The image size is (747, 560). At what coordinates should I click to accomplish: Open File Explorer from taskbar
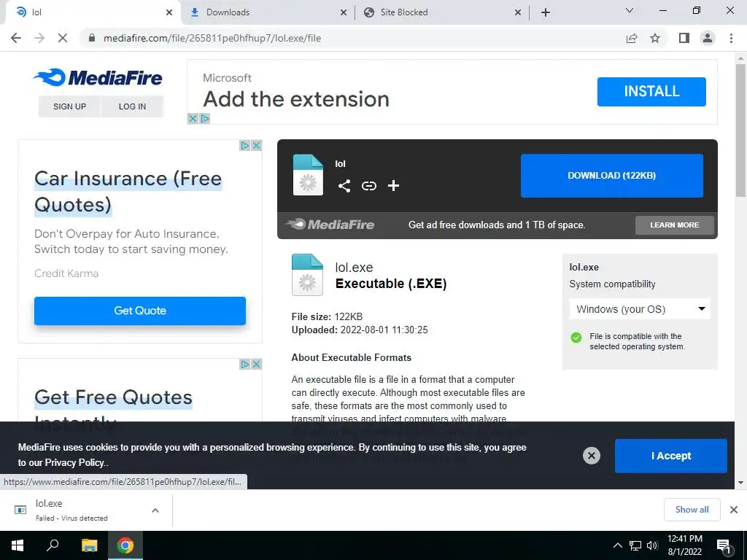point(89,545)
